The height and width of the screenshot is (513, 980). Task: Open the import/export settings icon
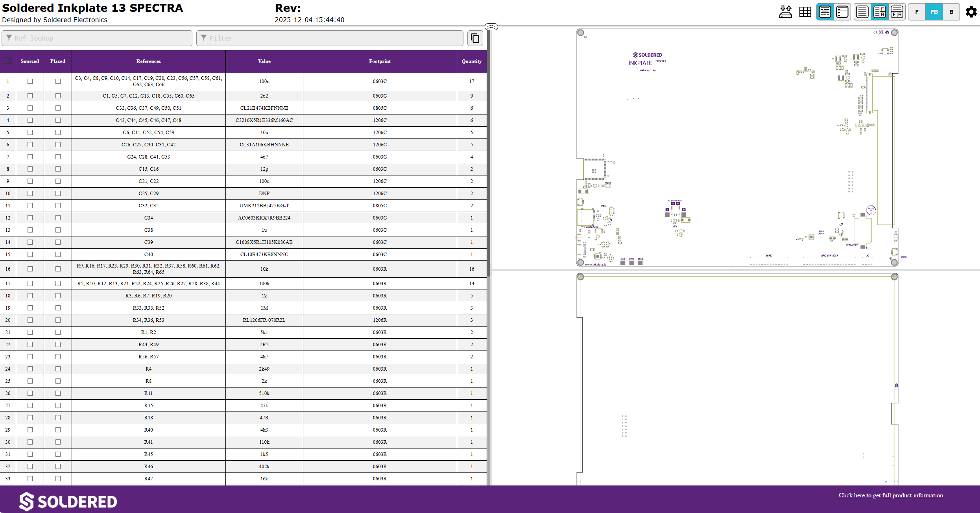pyautogui.click(x=786, y=12)
